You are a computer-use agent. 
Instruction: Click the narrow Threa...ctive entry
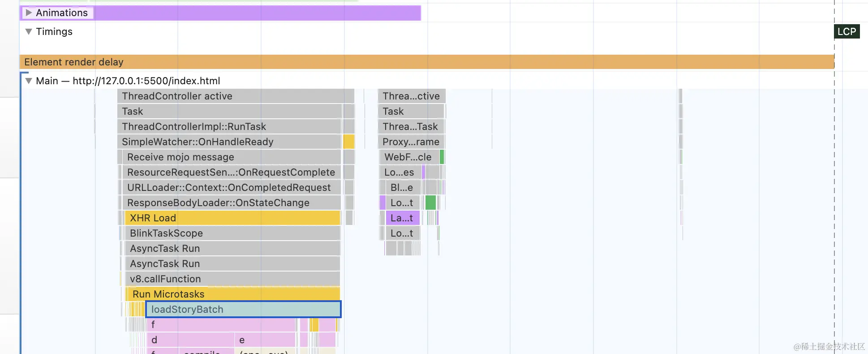coord(412,96)
